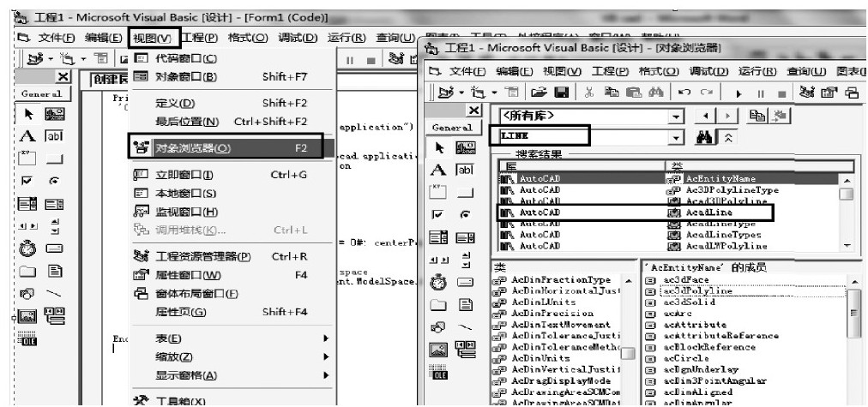Image resolution: width=868 pixels, height=407 pixels.
Task: Click search results scrollbar thumb
Action: tap(847, 195)
